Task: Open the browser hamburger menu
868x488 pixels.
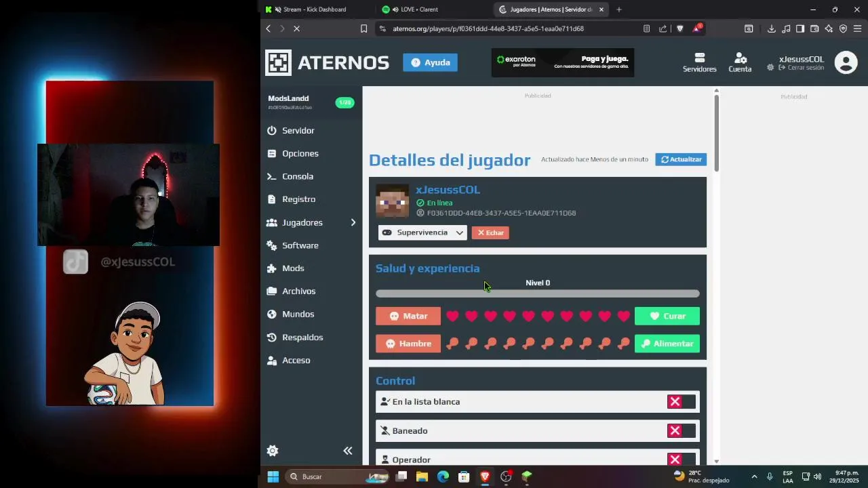Action: coord(857,28)
